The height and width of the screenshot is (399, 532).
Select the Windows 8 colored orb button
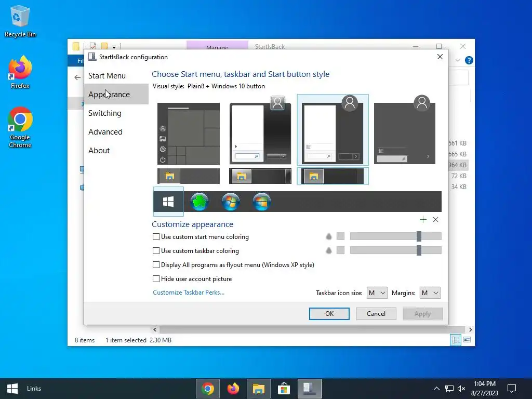click(x=262, y=202)
